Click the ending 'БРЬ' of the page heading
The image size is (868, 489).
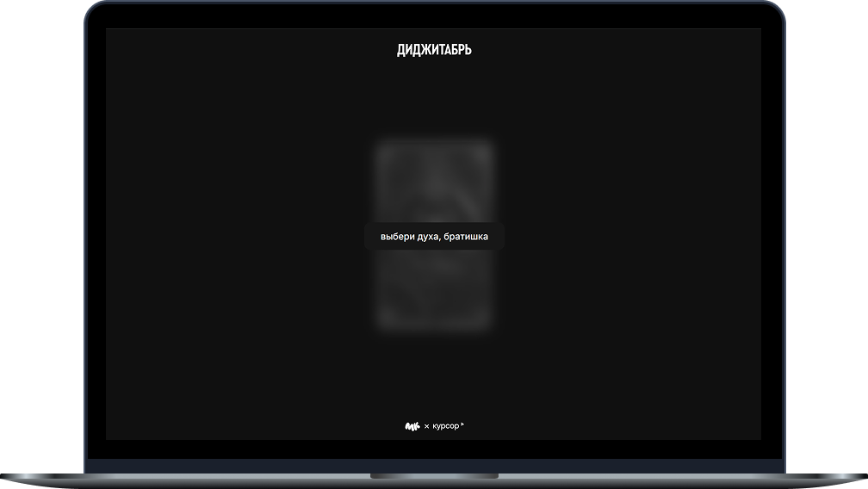(x=461, y=50)
